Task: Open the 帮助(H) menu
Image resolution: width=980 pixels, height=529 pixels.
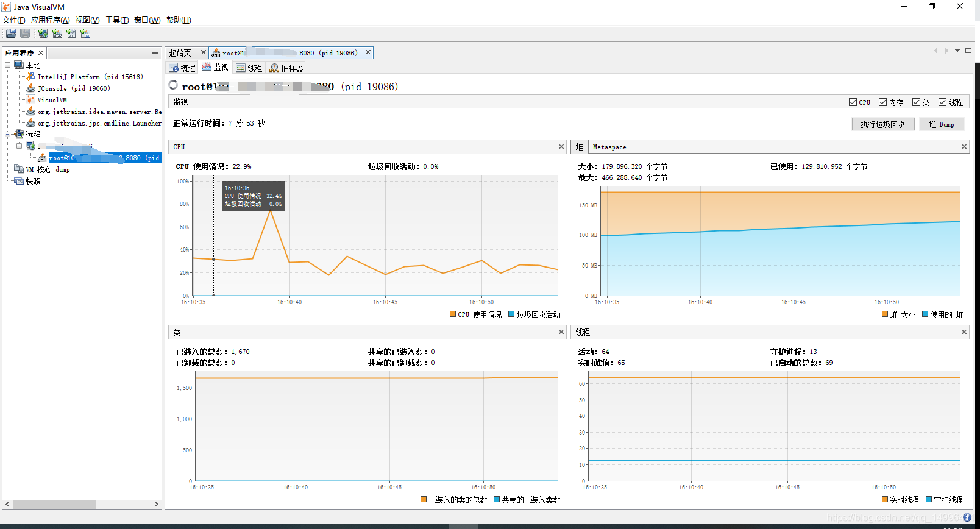Action: pos(179,20)
